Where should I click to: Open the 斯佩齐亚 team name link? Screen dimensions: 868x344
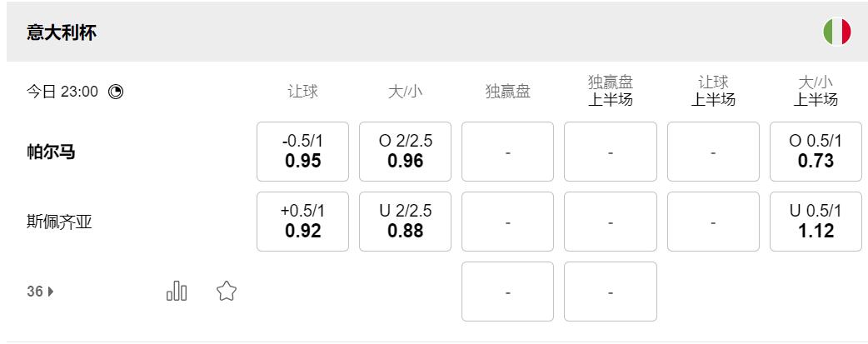[59, 222]
